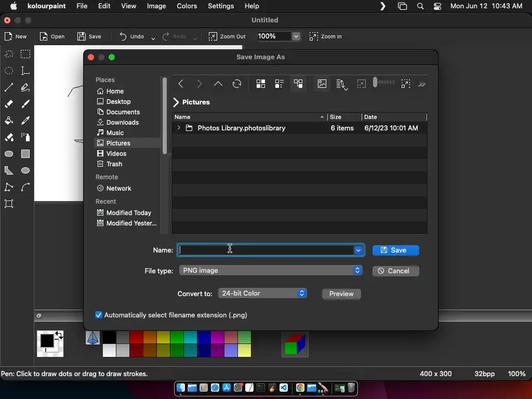Image resolution: width=532 pixels, height=399 pixels.
Task: Cancel the Save Image As dialog
Action: [x=395, y=271]
